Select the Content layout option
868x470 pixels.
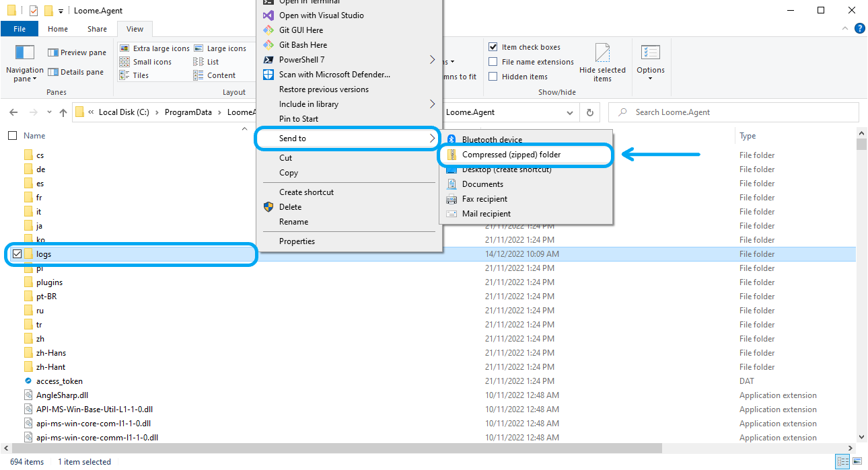215,75
